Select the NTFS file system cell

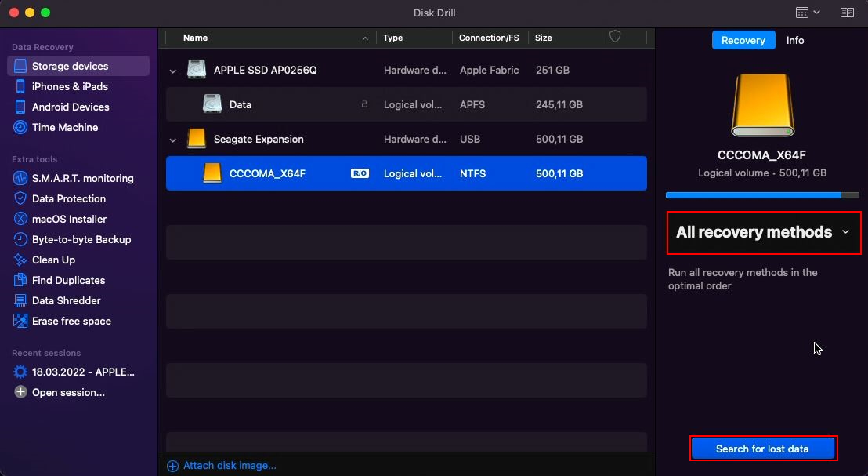(x=472, y=173)
